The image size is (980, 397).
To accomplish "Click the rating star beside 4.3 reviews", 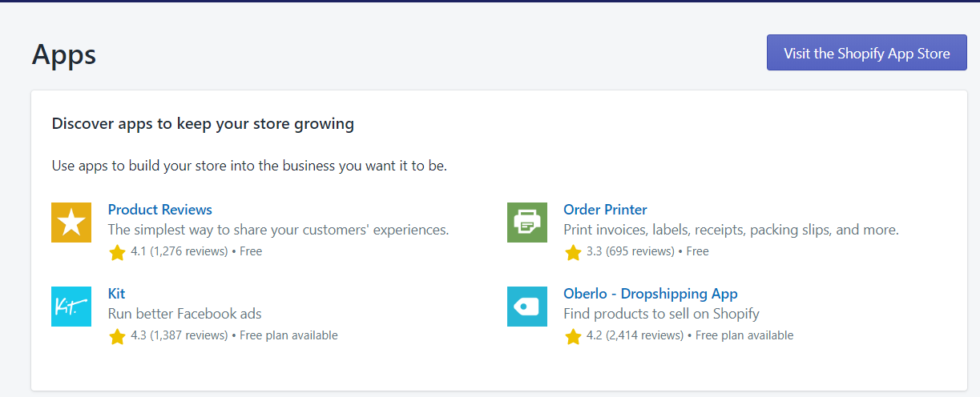I will (x=117, y=336).
